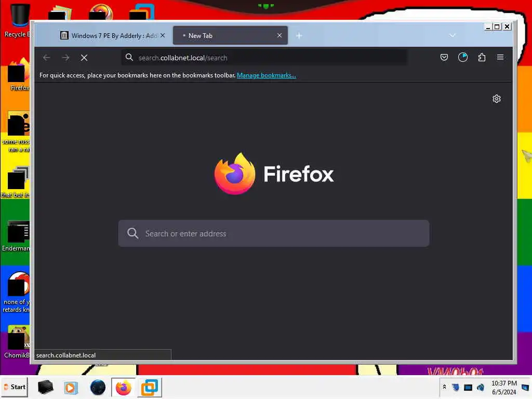Click the volume speaker tray icon
Screen dimensions: 532x399
[x=480, y=387]
